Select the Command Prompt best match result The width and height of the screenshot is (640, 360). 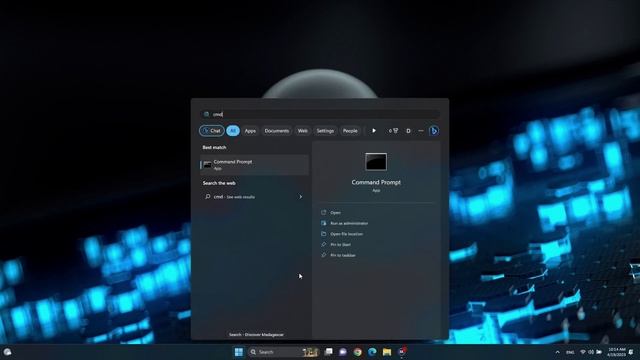(254, 164)
